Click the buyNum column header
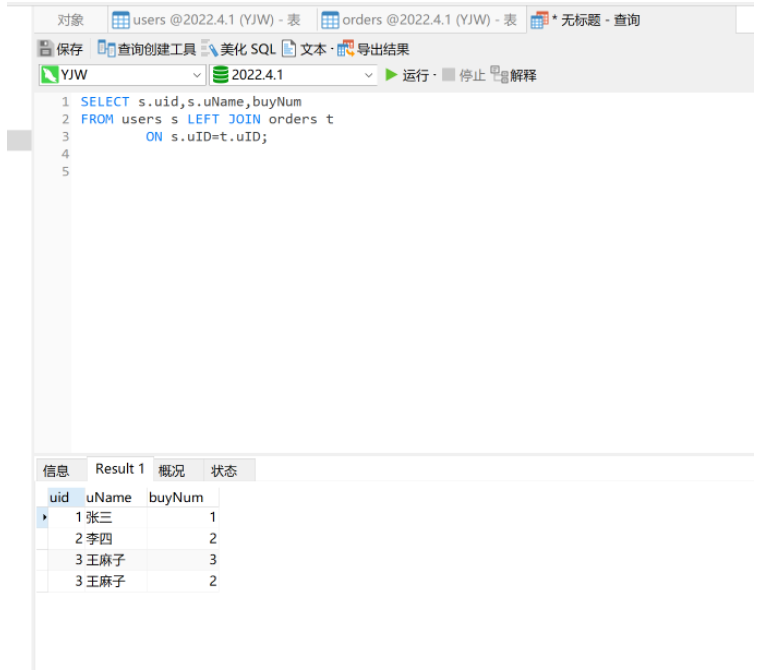Image resolution: width=770 pixels, height=670 pixels. pyautogui.click(x=183, y=497)
